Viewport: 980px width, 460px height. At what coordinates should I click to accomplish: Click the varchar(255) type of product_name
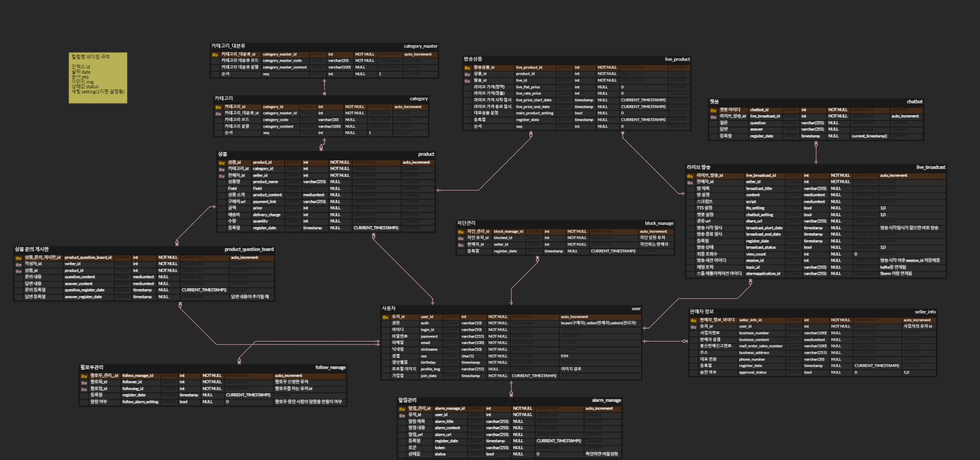314,182
